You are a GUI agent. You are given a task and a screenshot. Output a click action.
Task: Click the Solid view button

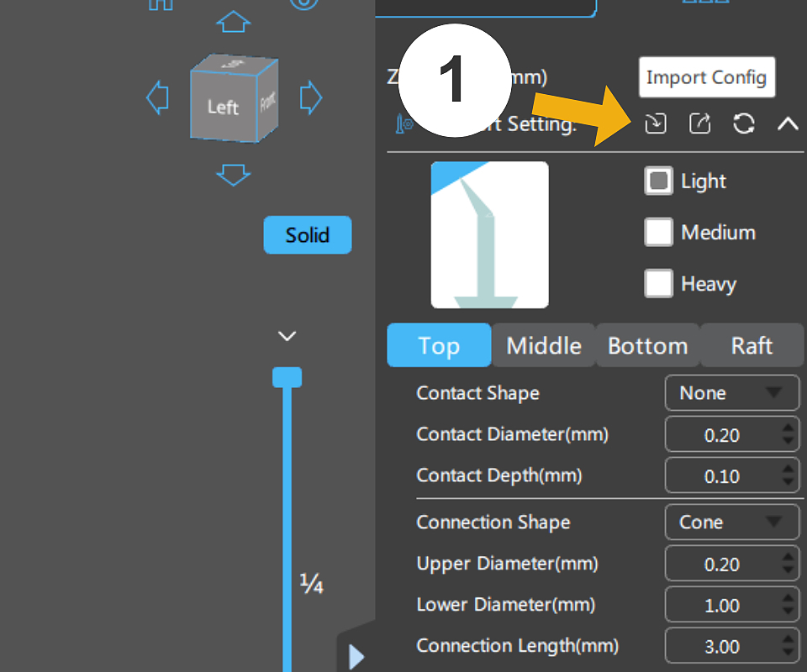coord(307,235)
